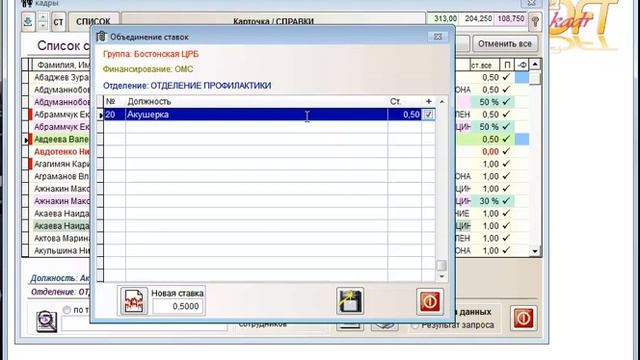This screenshot has width=640, height=360.
Task: Click the blue swatch in the Авдеева row
Action: pos(522,139)
